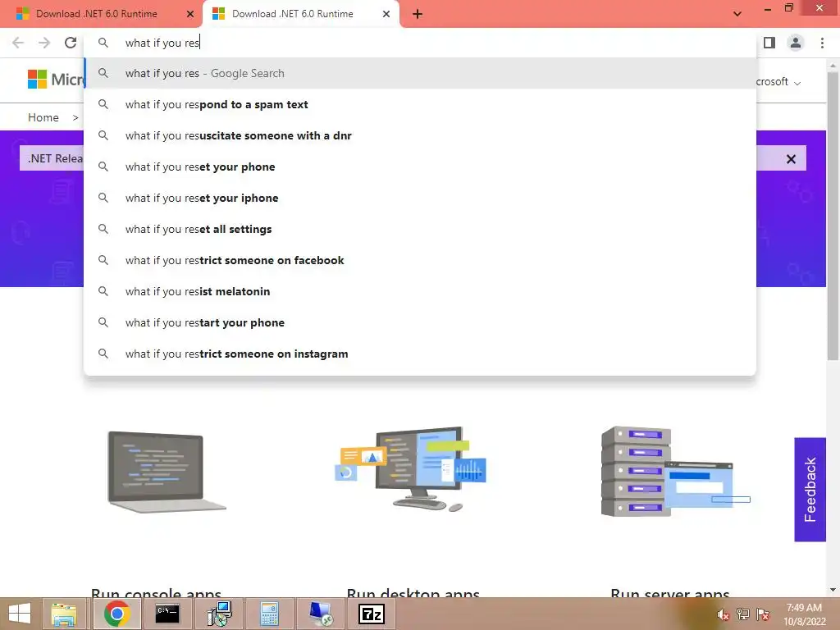Click the network tray icon

[x=743, y=615]
